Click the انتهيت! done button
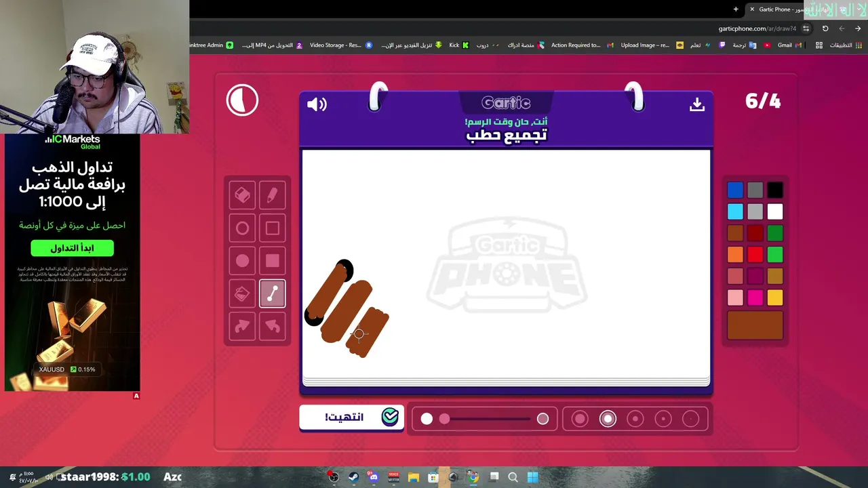Screen dimensions: 868x488 [x=351, y=418]
